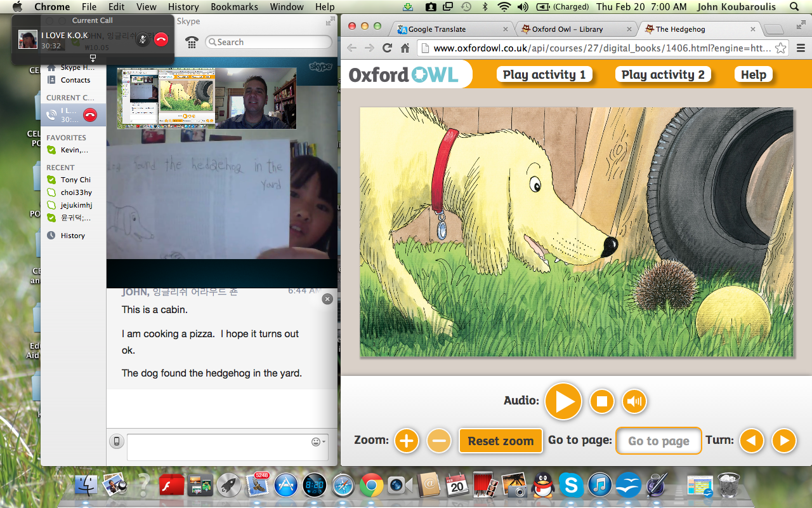This screenshot has width=812, height=508.
Task: Open the Bookmarks menu
Action: [235, 7]
